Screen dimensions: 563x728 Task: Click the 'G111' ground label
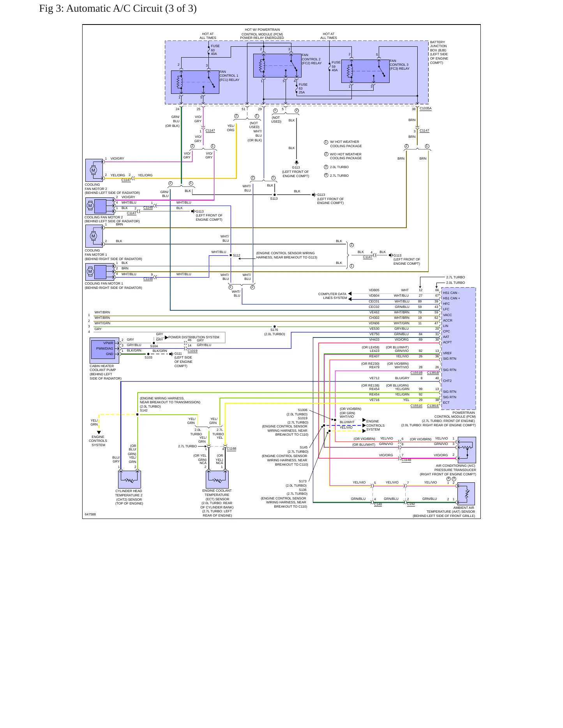point(178,353)
